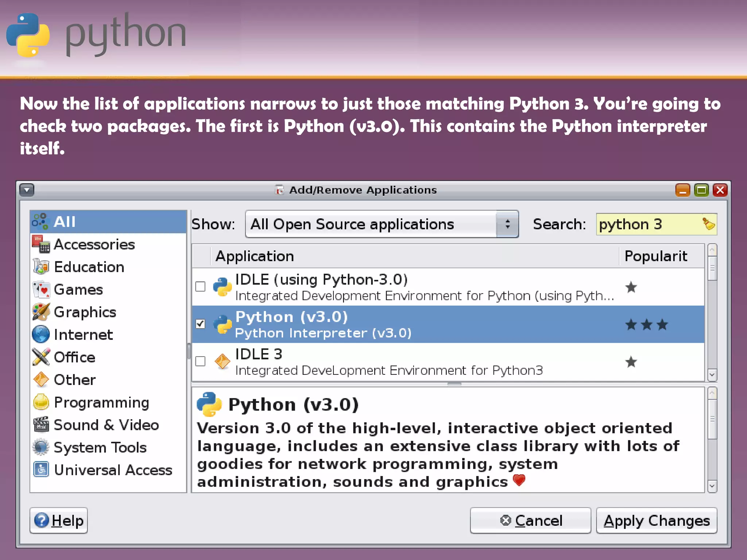Click the Python Interpreter (v3.0) description text
This screenshot has width=747, height=560.
(323, 333)
